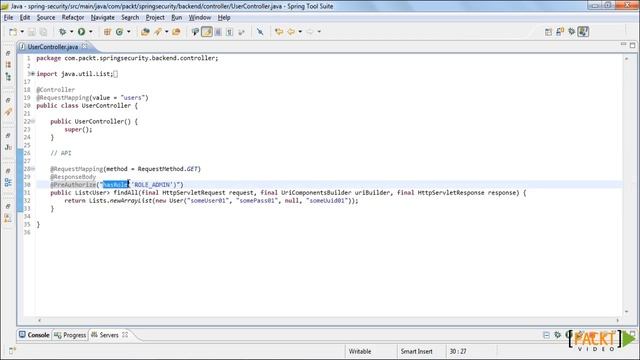
Task: Toggle the Mark Occurrences button
Action: [x=207, y=32]
